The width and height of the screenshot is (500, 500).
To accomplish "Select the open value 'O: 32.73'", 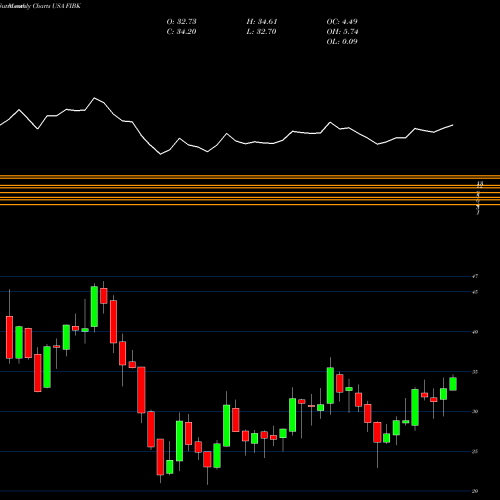I will [181, 22].
